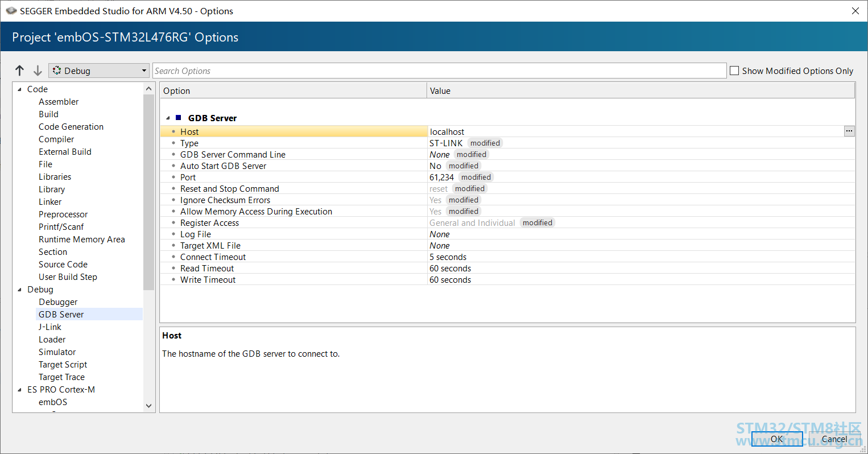Click the up arrow navigation icon

coord(20,71)
